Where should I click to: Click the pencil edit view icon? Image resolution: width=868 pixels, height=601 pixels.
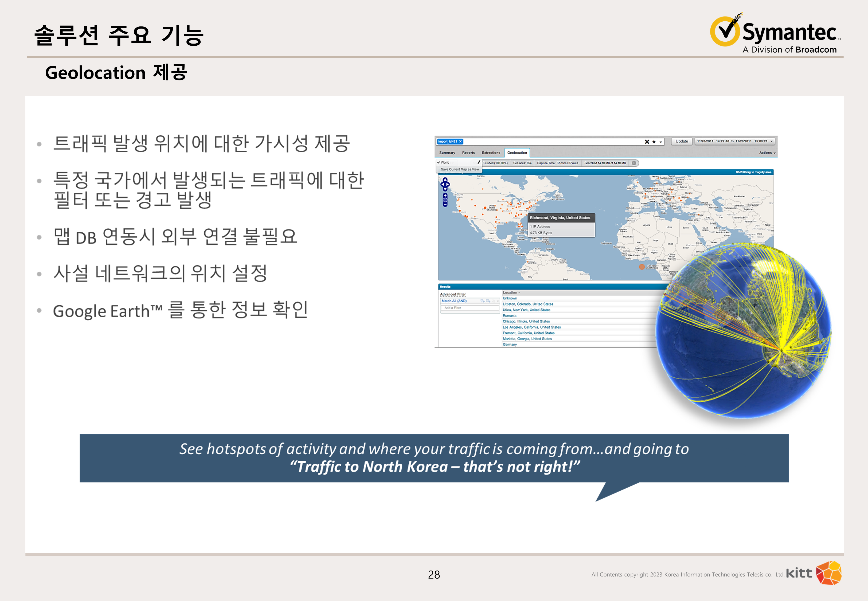click(x=479, y=162)
